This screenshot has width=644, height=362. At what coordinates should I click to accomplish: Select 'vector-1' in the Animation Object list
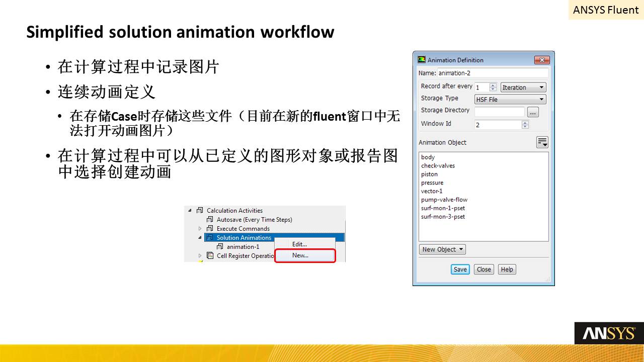click(432, 191)
